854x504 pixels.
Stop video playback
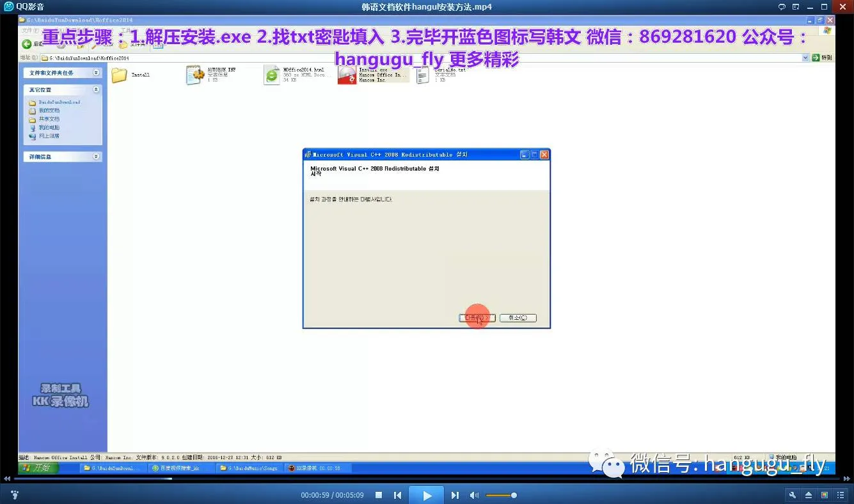(x=379, y=495)
